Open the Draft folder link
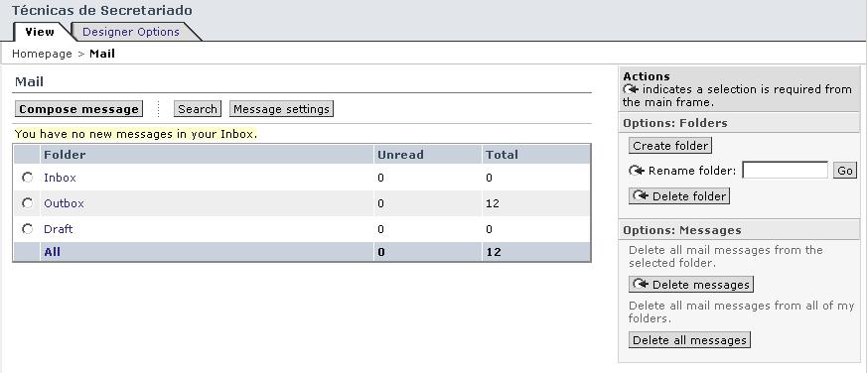Viewport: 868px width, 373px height. (59, 229)
